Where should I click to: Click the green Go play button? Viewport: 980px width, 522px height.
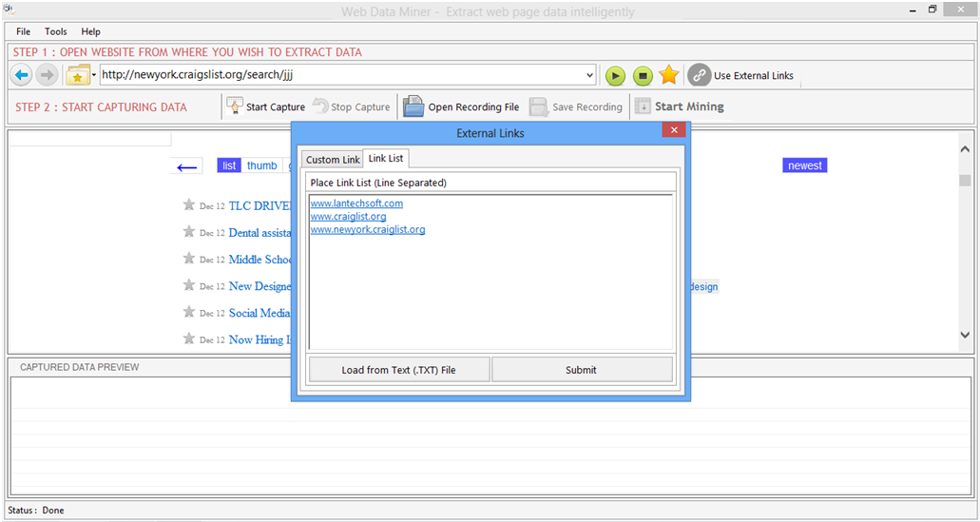(x=616, y=75)
